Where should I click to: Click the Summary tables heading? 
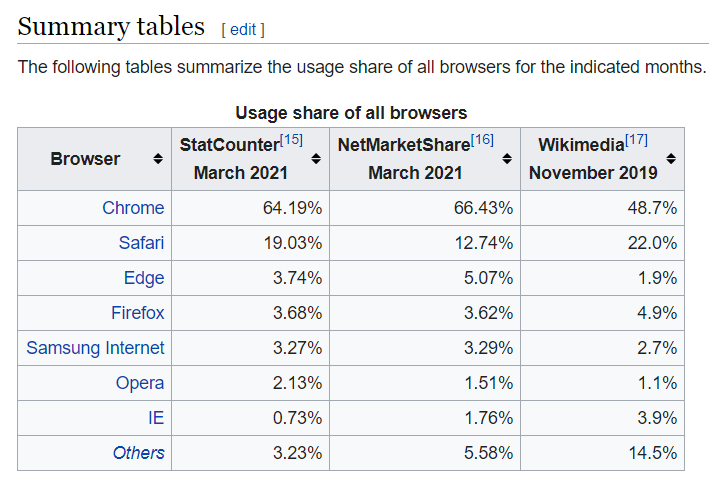click(x=111, y=26)
